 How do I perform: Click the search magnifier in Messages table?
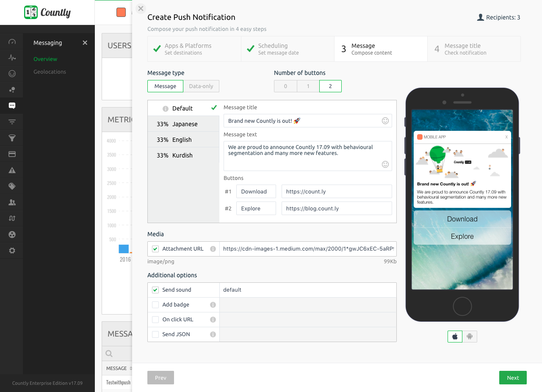click(109, 353)
